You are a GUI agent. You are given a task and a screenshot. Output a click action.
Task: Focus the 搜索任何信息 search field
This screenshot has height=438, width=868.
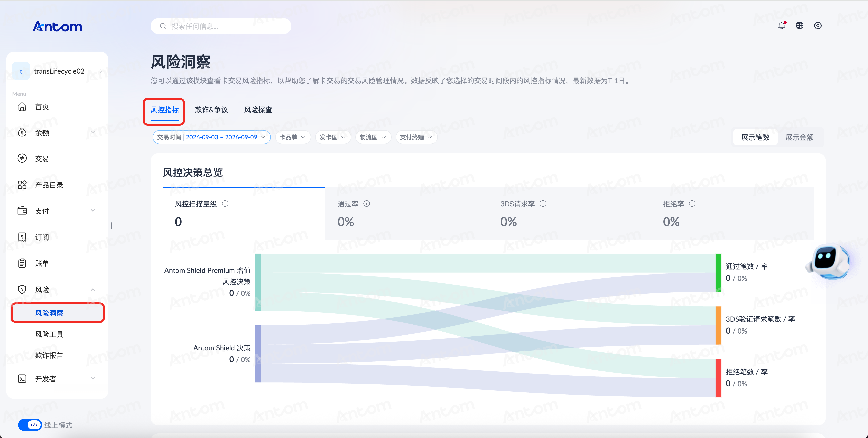221,26
